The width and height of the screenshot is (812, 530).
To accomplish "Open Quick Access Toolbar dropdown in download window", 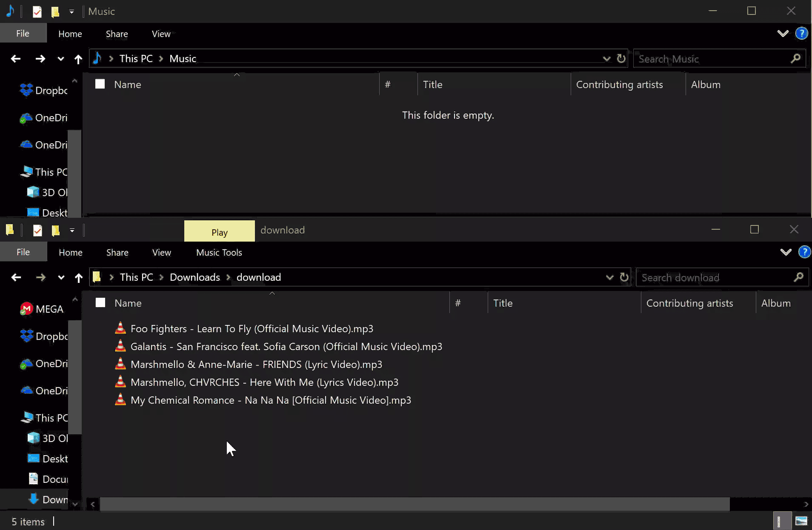I will pos(72,230).
